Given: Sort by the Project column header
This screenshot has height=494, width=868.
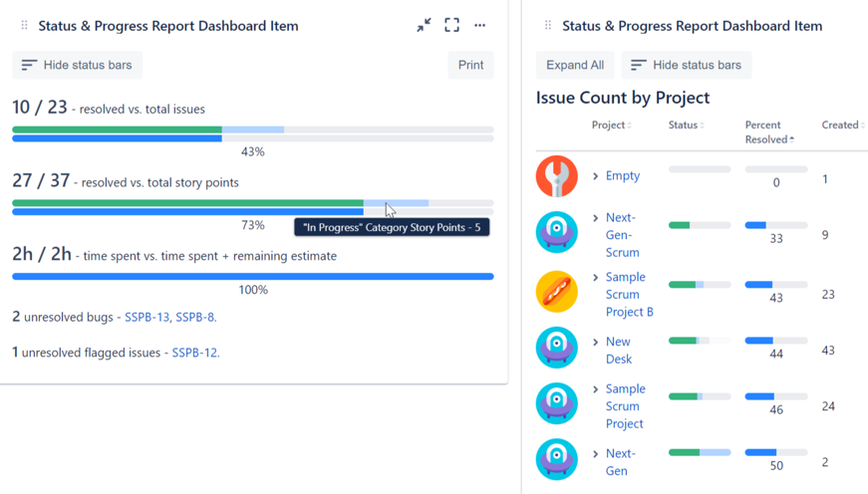Looking at the screenshot, I should click(611, 125).
